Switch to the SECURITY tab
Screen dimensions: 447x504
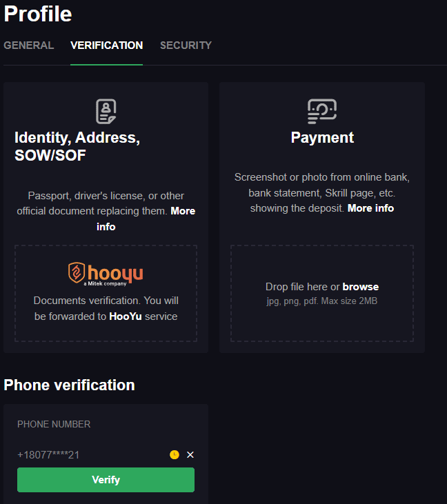(x=186, y=46)
